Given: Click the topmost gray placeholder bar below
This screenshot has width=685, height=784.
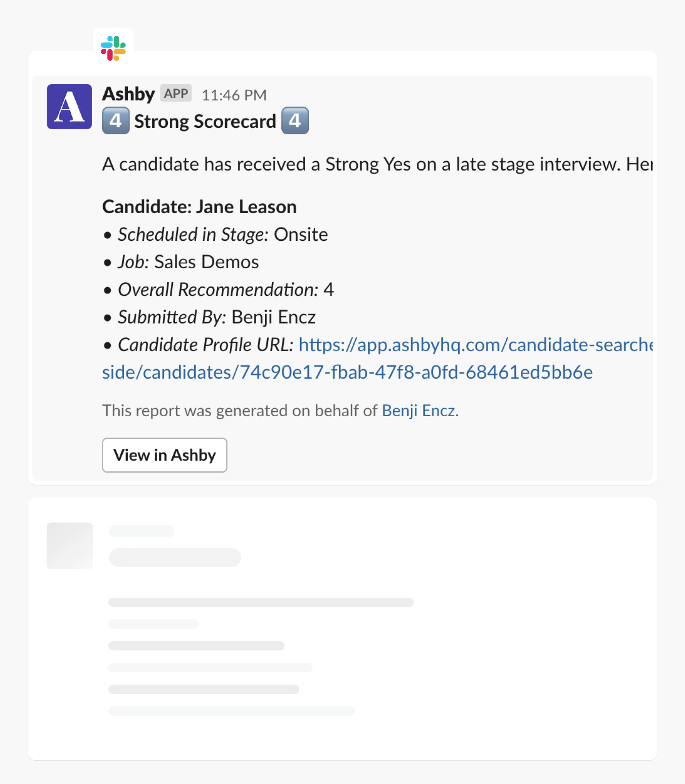Looking at the screenshot, I should tap(142, 531).
